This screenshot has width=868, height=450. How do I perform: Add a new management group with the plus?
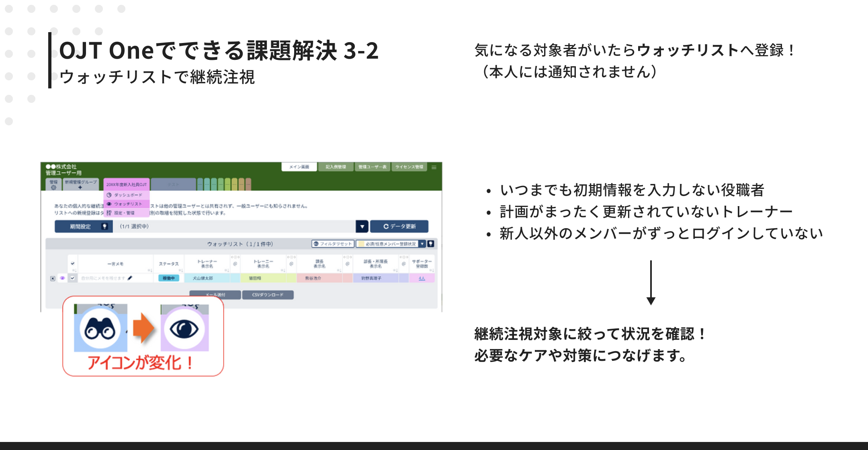(80, 187)
